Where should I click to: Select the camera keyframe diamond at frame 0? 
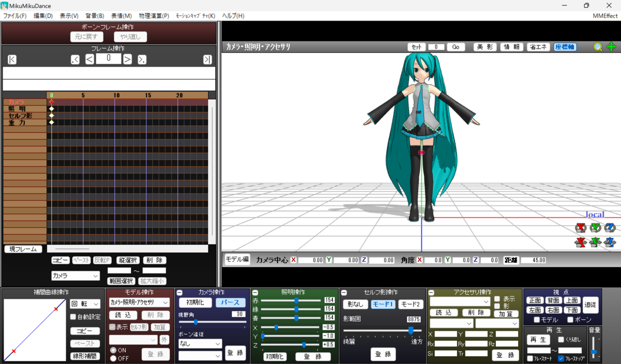point(51,102)
